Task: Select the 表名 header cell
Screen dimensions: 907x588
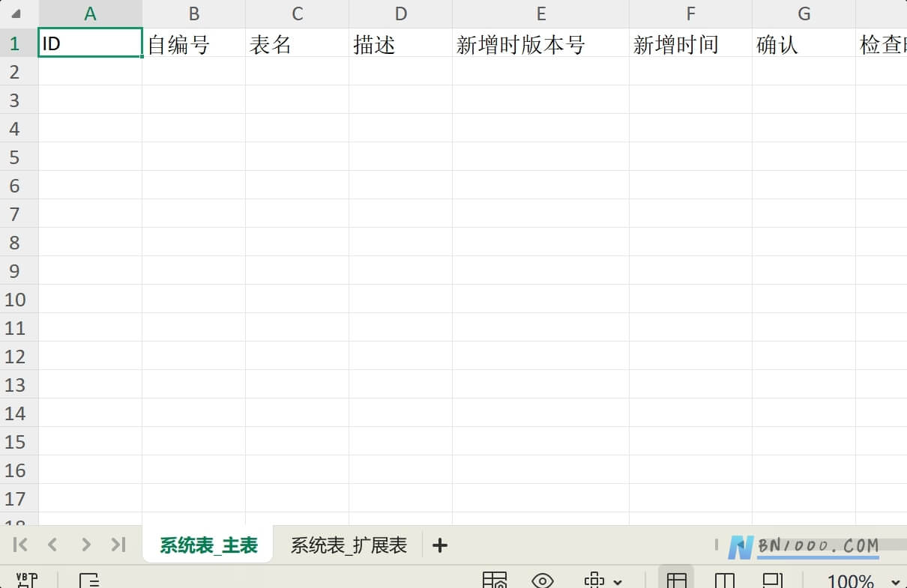Action: tap(297, 43)
